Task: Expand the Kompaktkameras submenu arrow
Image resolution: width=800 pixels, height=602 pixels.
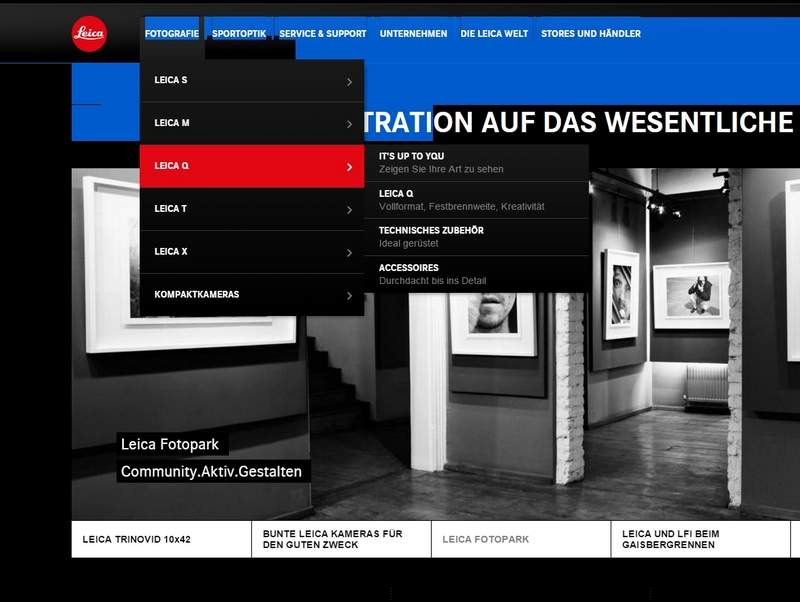Action: point(348,296)
